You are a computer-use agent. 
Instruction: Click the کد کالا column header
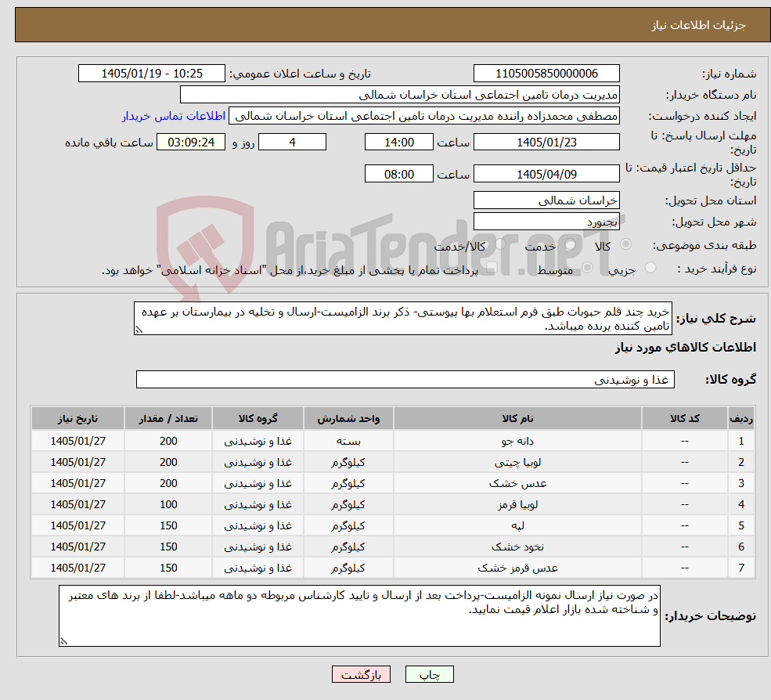pyautogui.click(x=684, y=419)
